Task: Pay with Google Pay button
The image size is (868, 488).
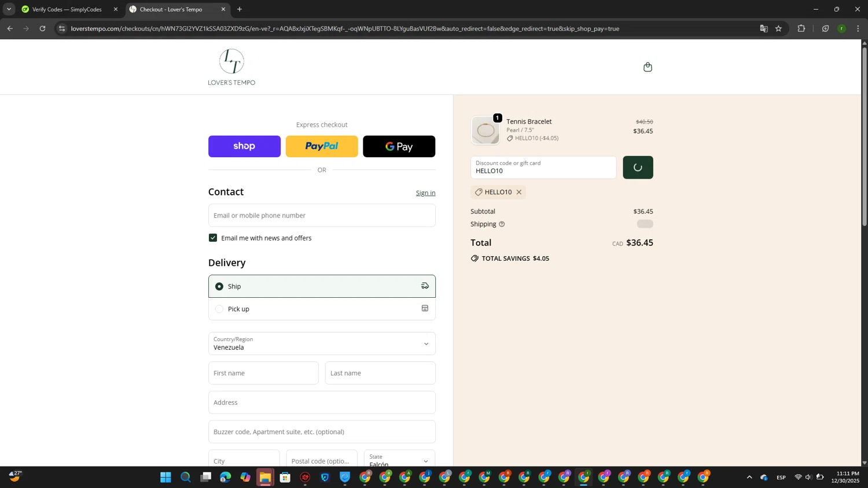Action: (399, 146)
